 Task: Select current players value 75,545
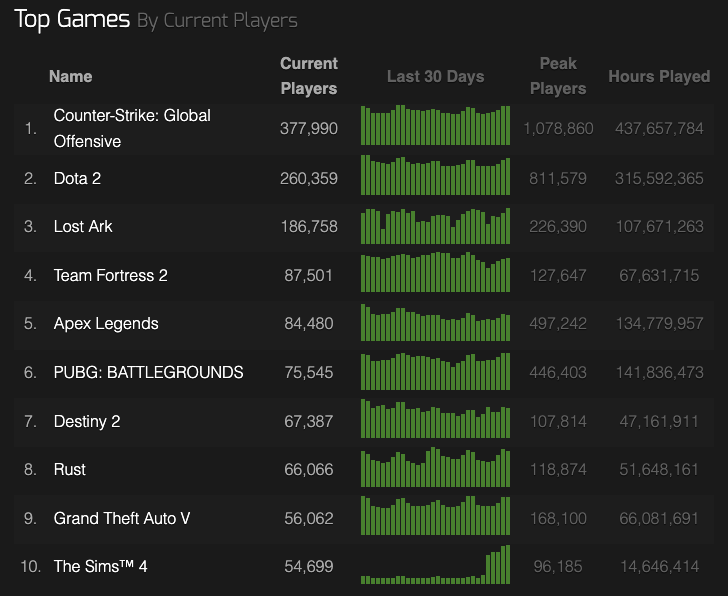(309, 372)
